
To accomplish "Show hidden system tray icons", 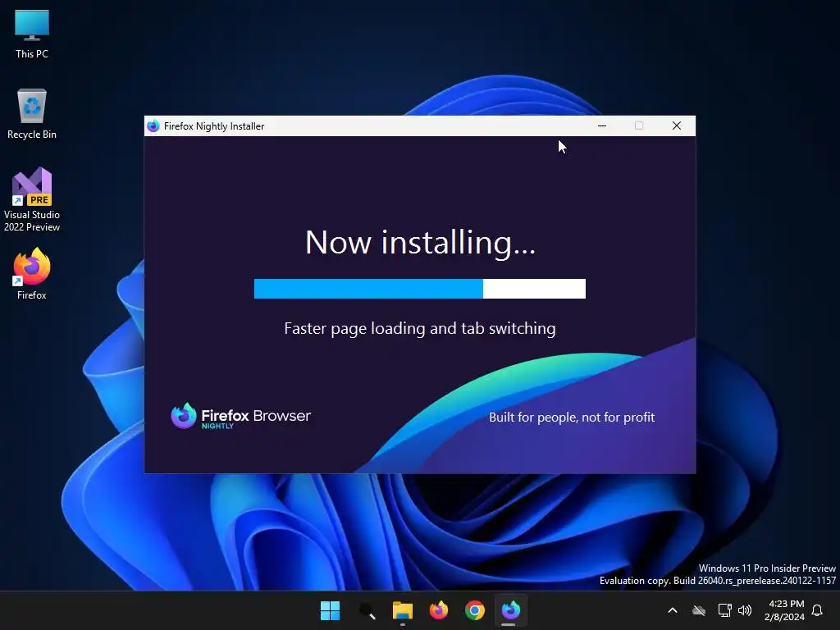I will coord(673,610).
